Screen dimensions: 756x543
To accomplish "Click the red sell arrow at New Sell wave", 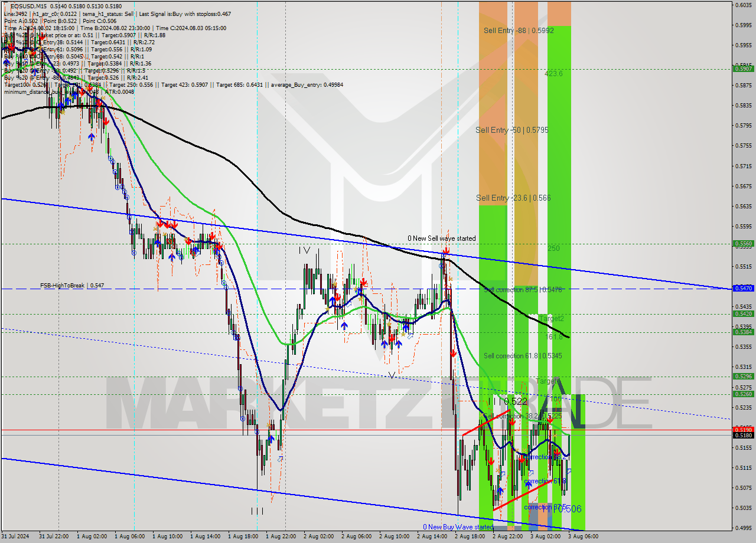I will tap(445, 252).
